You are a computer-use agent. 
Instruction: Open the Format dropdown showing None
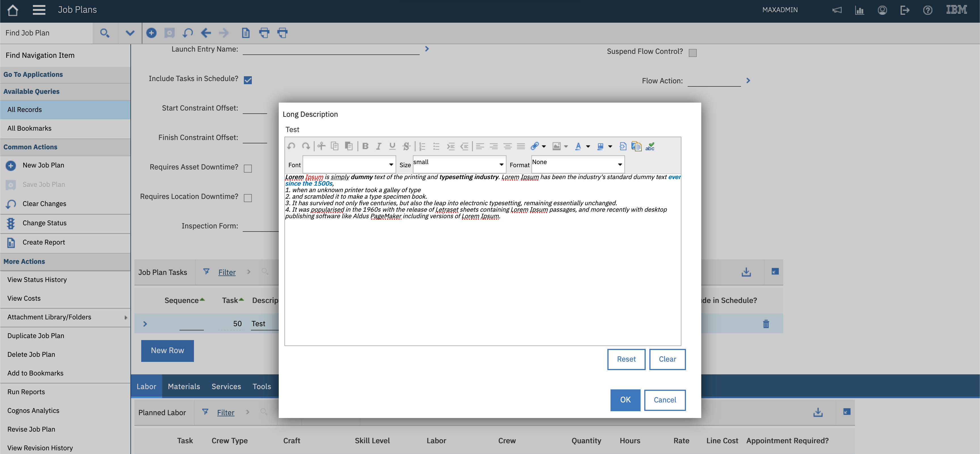coord(619,164)
